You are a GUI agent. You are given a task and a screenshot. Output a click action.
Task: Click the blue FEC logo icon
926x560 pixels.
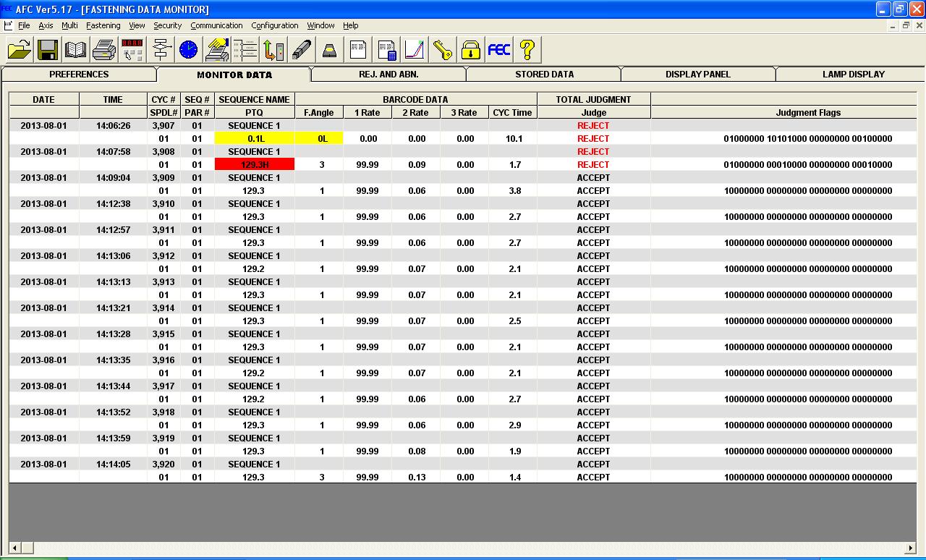click(x=499, y=50)
